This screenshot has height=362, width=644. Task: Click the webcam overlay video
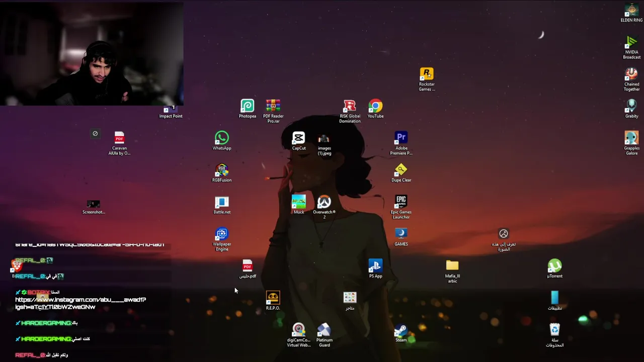92,53
